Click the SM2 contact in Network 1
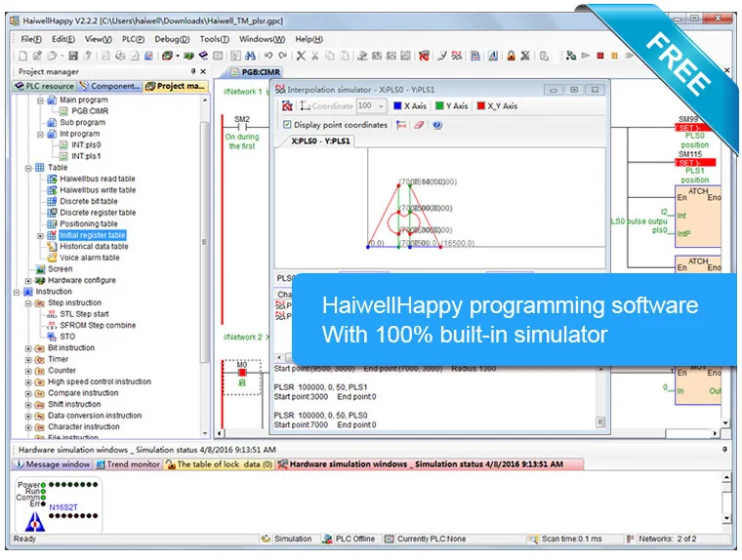 (x=242, y=127)
